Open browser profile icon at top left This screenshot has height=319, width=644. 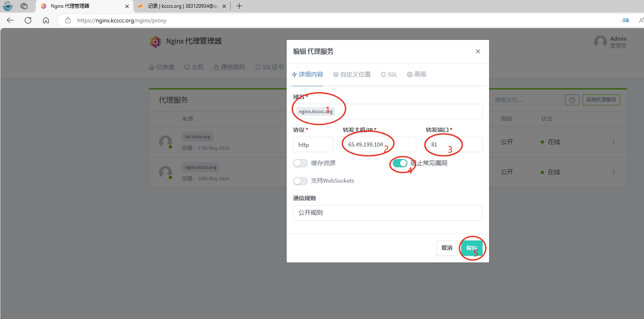pos(8,6)
